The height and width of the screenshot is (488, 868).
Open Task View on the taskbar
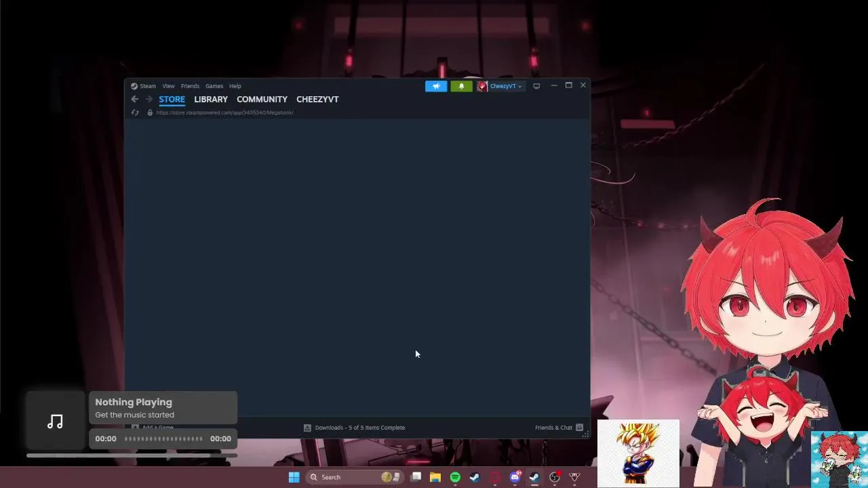[416, 477]
